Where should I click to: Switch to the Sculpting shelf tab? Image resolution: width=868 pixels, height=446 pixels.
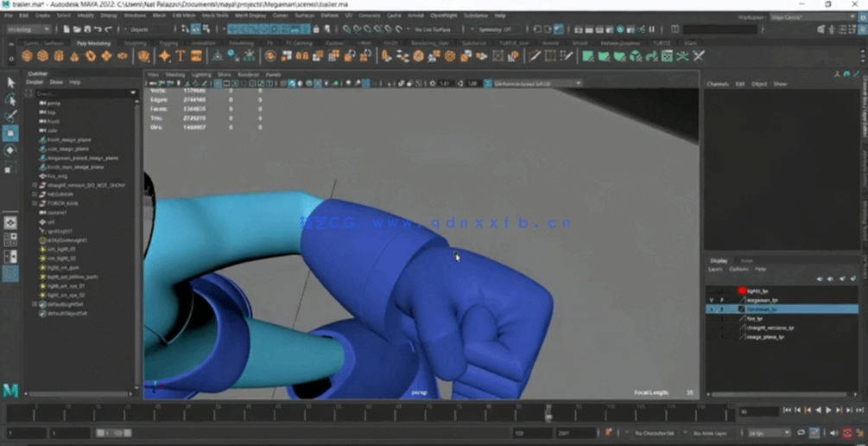coord(135,42)
